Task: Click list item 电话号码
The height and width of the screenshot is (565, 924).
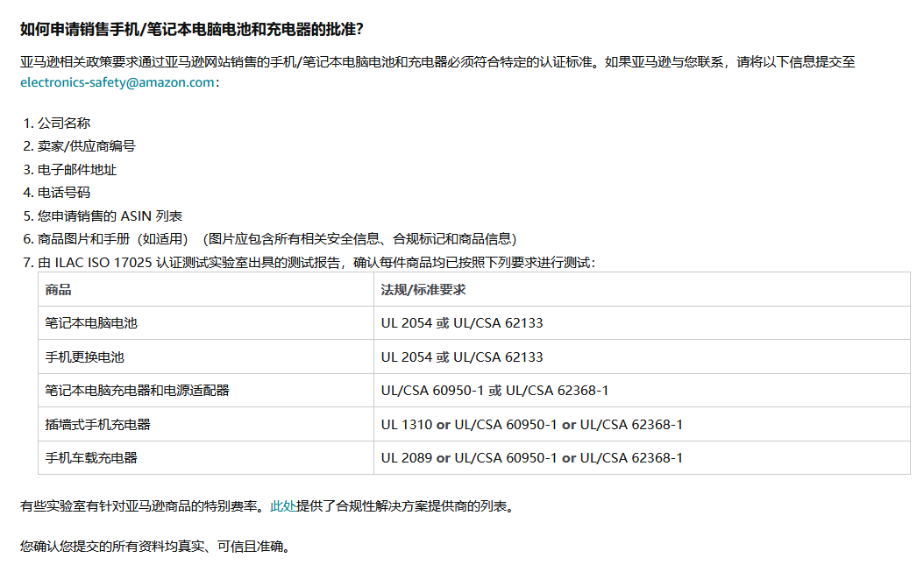Action: tap(64, 193)
